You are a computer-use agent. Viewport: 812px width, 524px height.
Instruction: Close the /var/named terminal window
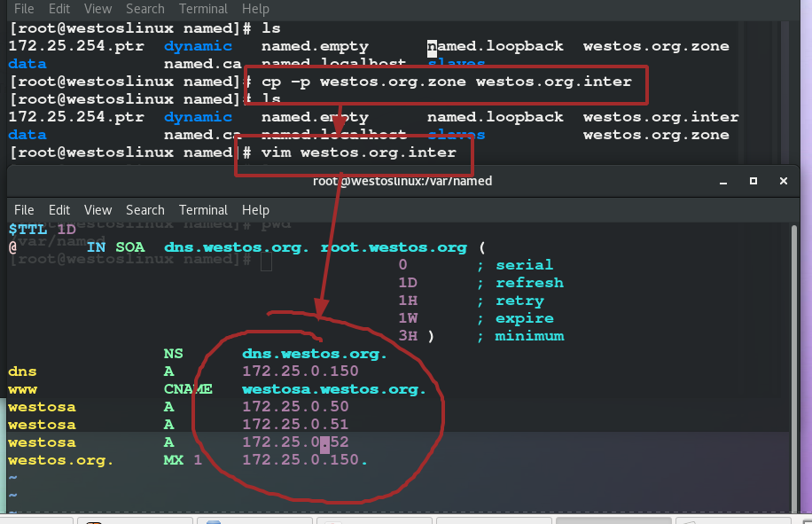(783, 181)
